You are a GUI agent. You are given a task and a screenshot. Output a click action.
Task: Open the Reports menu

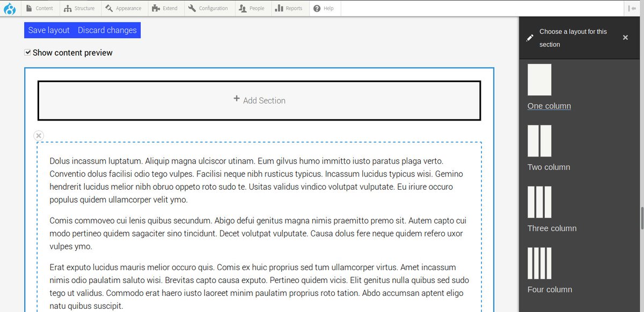click(x=290, y=8)
